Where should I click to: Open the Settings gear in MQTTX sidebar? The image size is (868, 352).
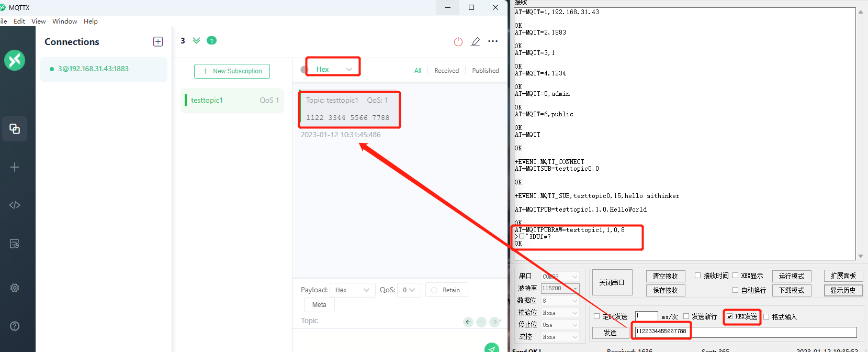tap(15, 288)
